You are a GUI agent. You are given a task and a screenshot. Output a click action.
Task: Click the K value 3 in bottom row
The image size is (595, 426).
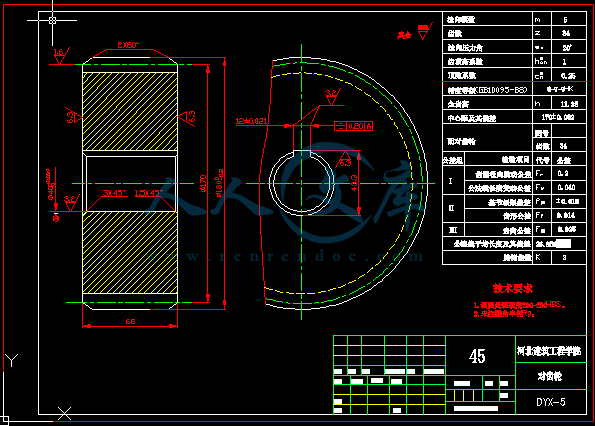click(x=565, y=257)
